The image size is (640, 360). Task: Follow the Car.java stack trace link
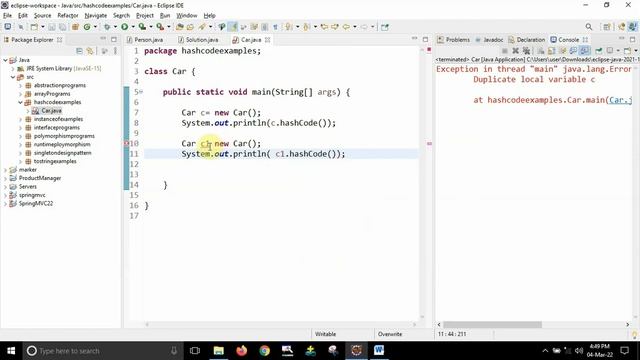pyautogui.click(x=620, y=100)
